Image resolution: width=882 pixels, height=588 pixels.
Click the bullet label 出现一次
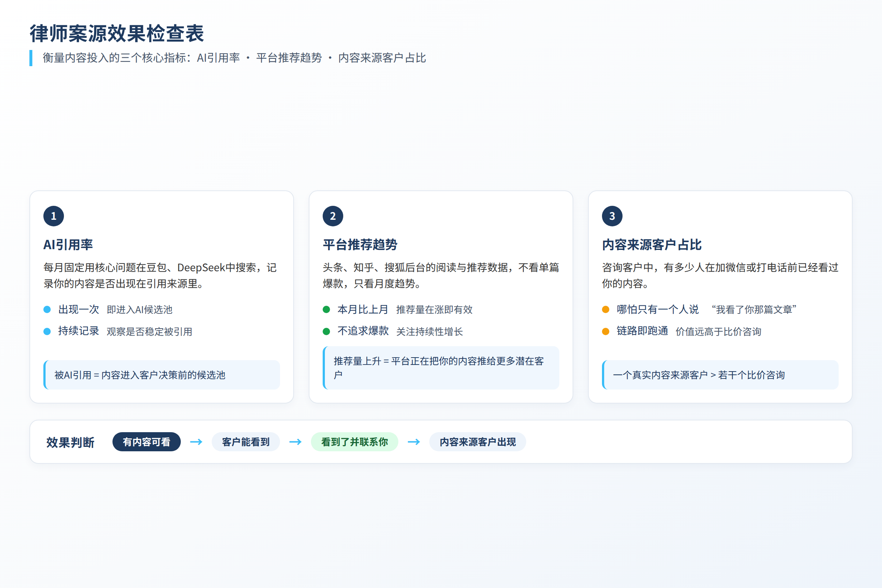tap(79, 309)
